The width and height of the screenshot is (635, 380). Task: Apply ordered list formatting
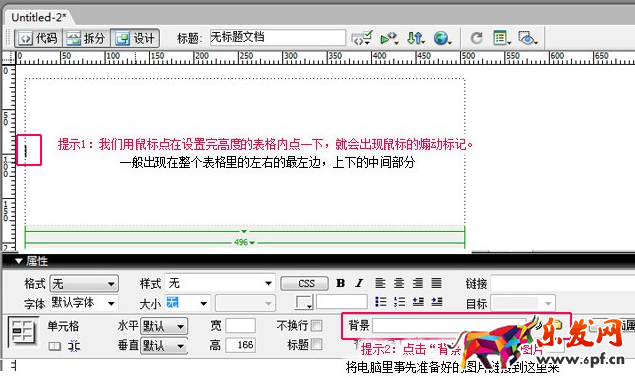tap(399, 302)
